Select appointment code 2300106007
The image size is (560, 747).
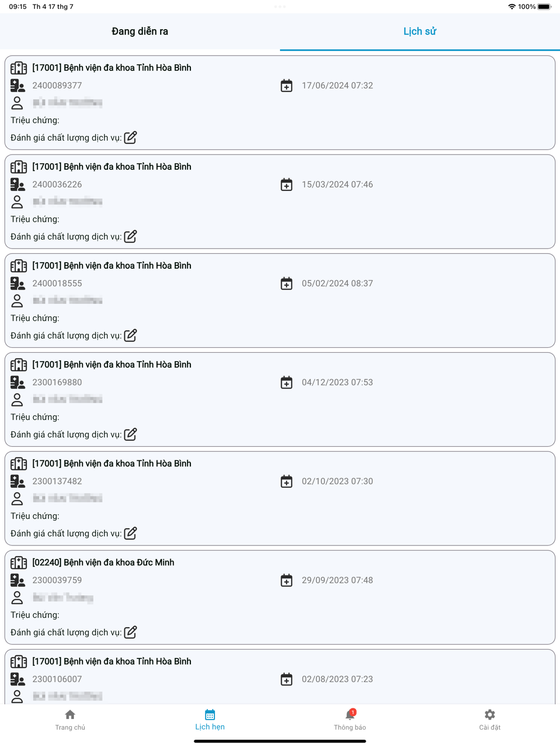tap(57, 679)
